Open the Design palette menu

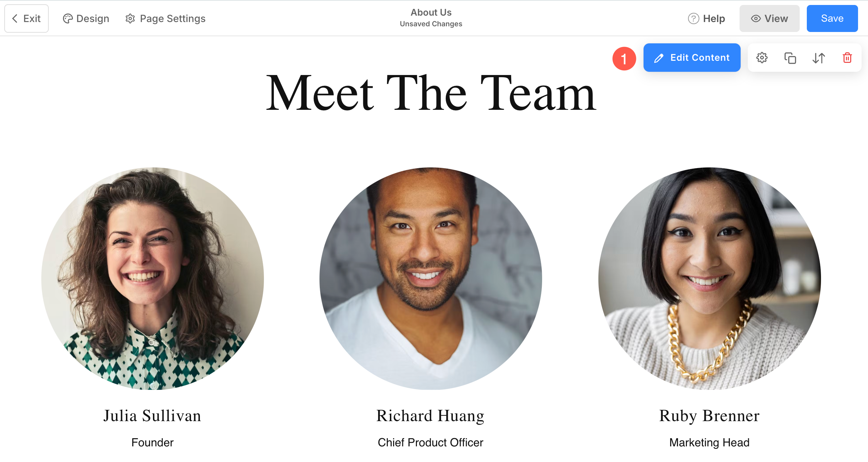click(x=86, y=18)
